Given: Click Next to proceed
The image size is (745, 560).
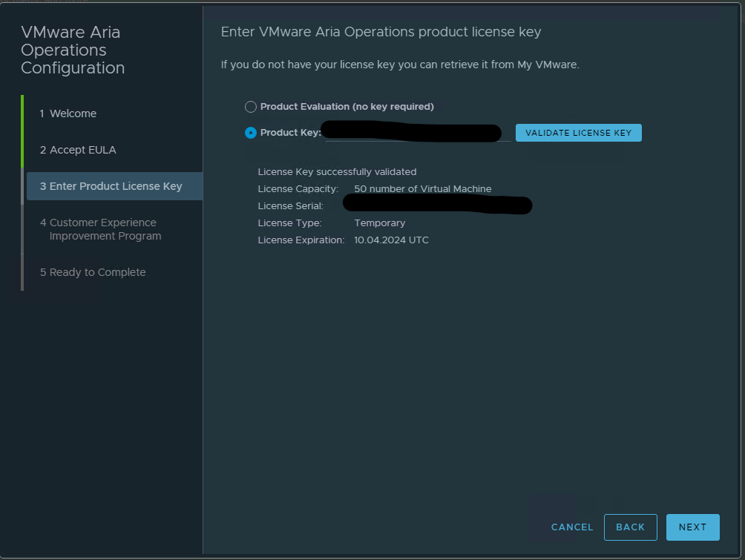Looking at the screenshot, I should coord(692,527).
